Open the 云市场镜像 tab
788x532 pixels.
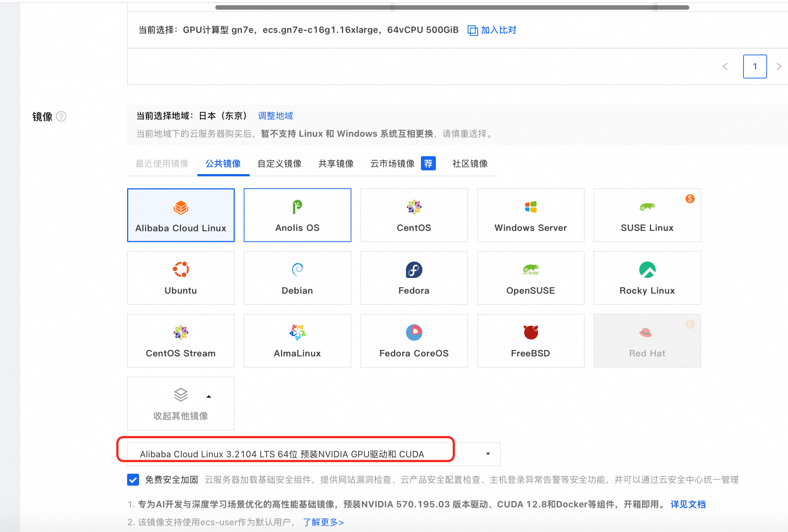(393, 164)
